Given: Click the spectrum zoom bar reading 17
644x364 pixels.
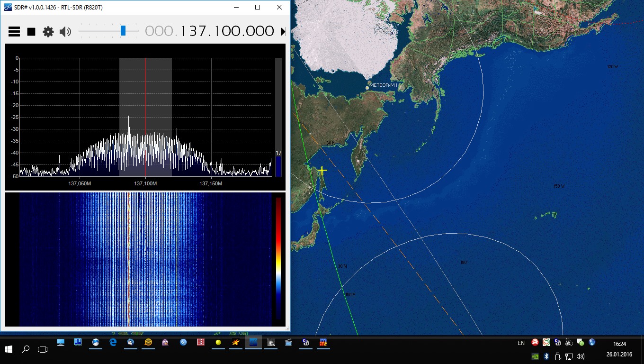Looking at the screenshot, I should pyautogui.click(x=278, y=117).
